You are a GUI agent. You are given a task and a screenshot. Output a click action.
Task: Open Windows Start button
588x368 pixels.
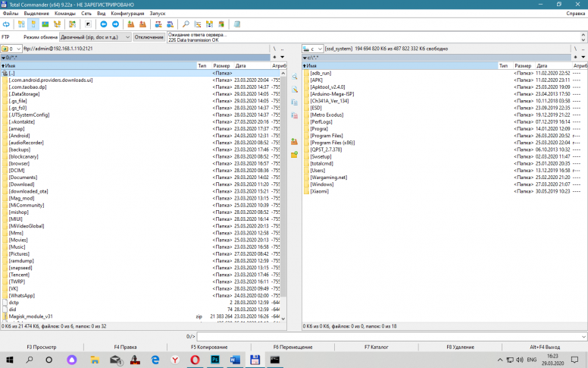click(x=9, y=360)
